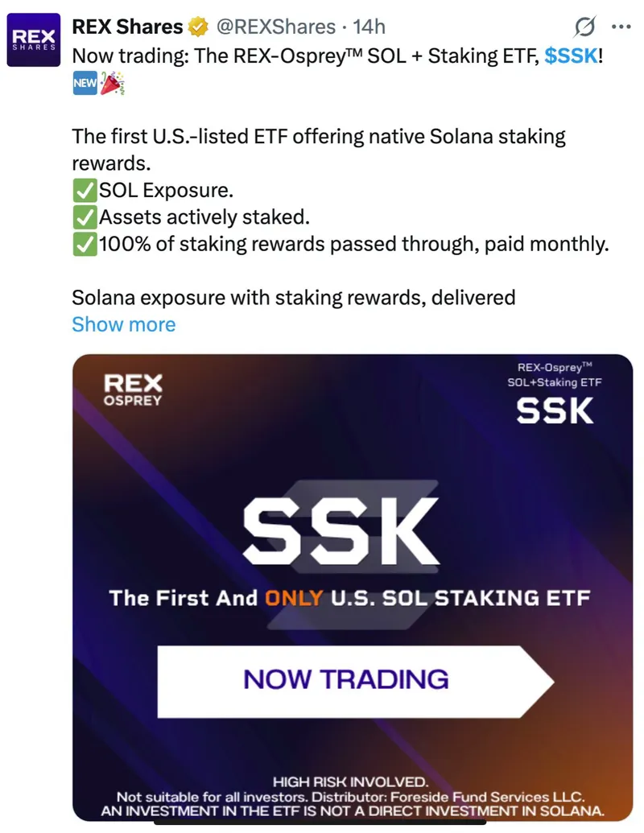
Task: Click the REX Shares display name
Action: click(130, 26)
